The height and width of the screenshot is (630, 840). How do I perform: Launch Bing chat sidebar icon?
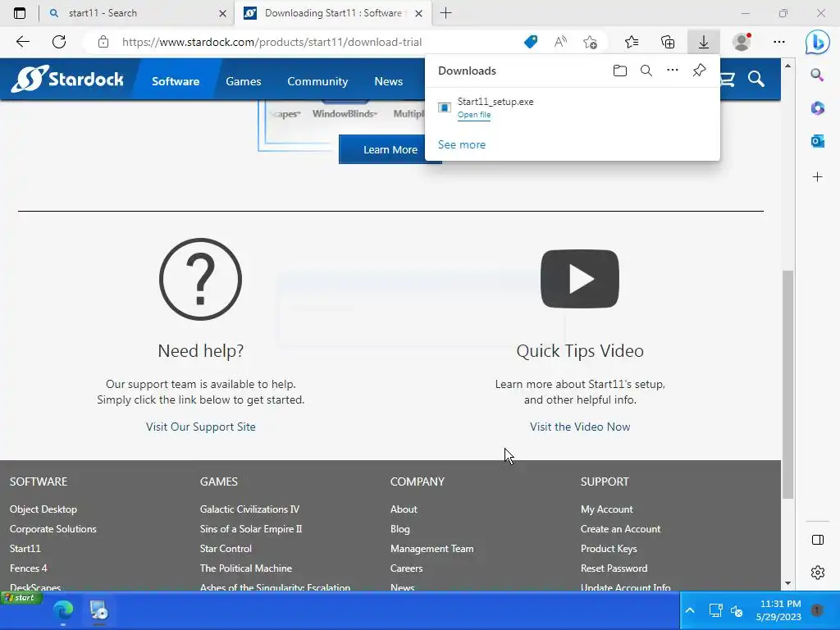click(x=818, y=43)
